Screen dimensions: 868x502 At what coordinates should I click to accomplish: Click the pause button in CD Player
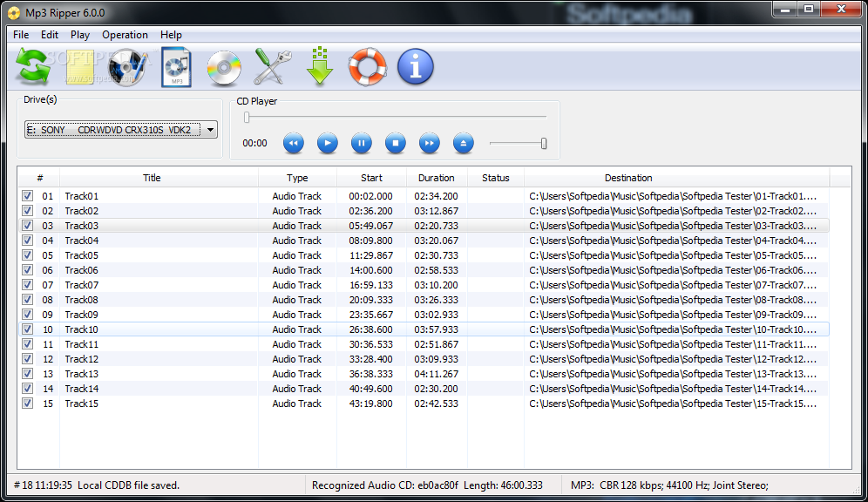coord(362,143)
